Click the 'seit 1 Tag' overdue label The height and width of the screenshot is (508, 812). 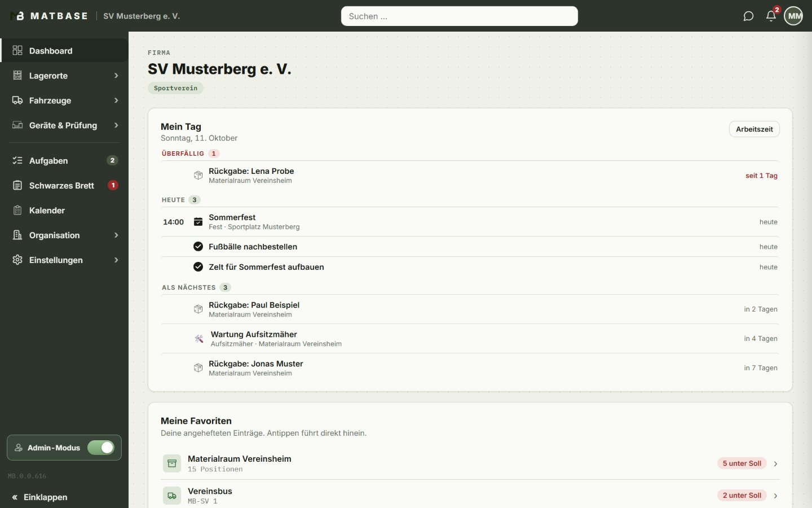(761, 176)
